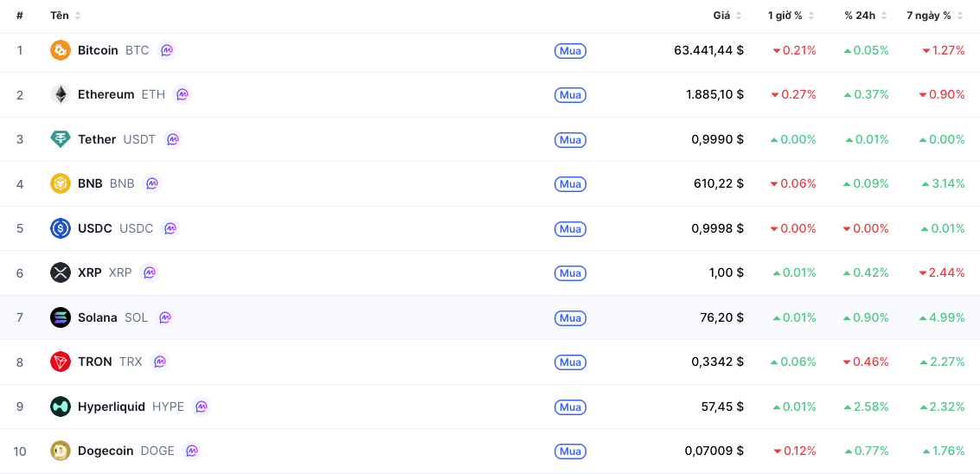This screenshot has width=980, height=474.
Task: Click the Mua button for XRP
Action: point(570,273)
